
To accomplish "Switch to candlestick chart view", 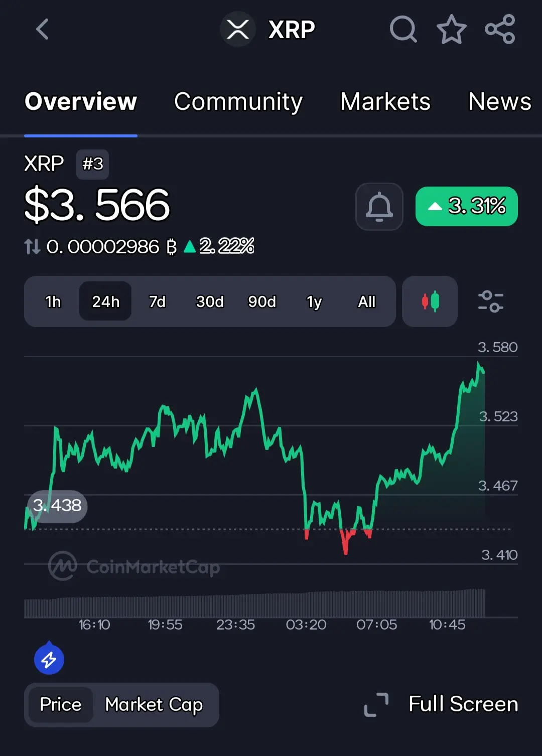I will [430, 301].
